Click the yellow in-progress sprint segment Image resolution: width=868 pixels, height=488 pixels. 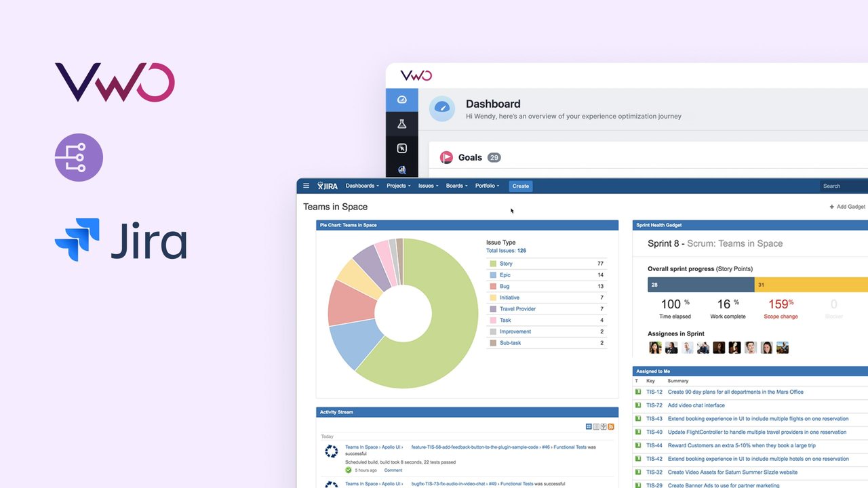click(x=811, y=285)
